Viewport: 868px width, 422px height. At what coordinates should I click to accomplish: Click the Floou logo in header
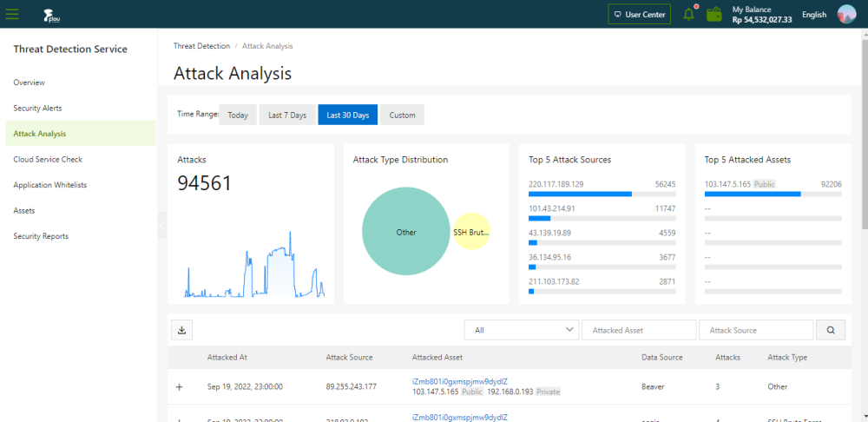[x=51, y=16]
